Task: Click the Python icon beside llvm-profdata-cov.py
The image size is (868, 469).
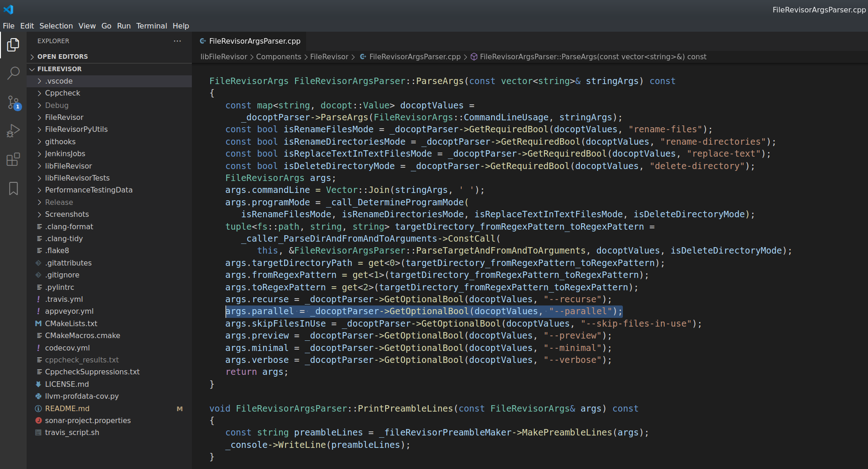Action: (x=39, y=396)
